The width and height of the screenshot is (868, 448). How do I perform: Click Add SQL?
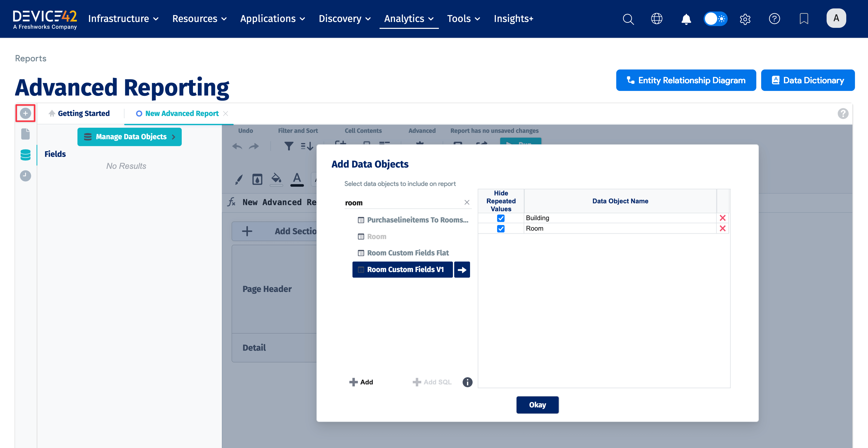tap(432, 382)
